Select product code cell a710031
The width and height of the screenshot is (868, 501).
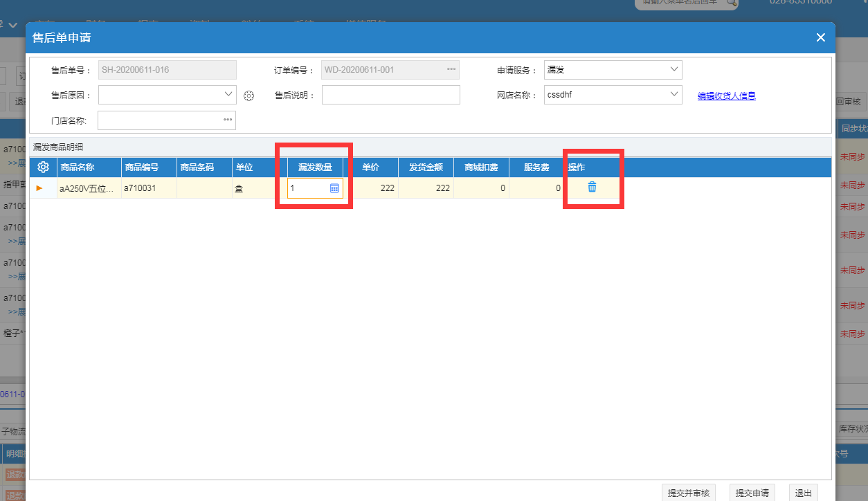[x=150, y=188]
